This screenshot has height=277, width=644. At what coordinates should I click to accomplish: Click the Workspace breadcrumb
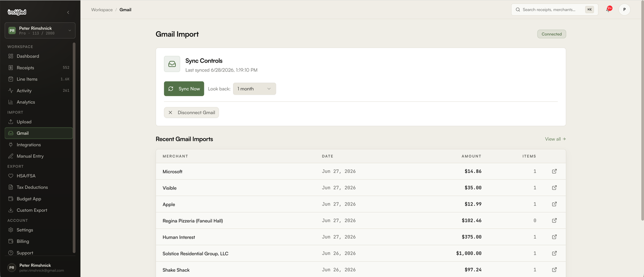[102, 10]
